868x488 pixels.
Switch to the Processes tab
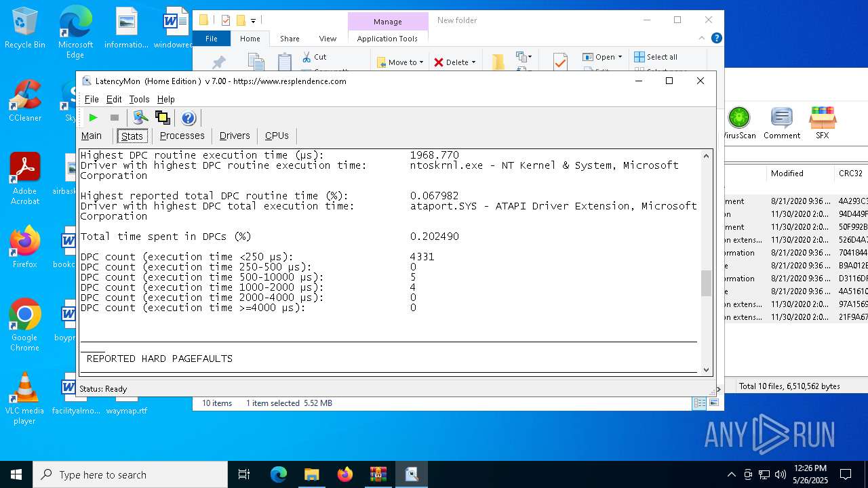click(x=182, y=136)
